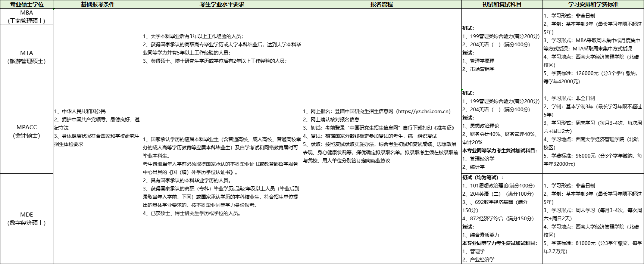Click the exam cell listing 市场营销学
This screenshot has width=644, height=264.
501,49
